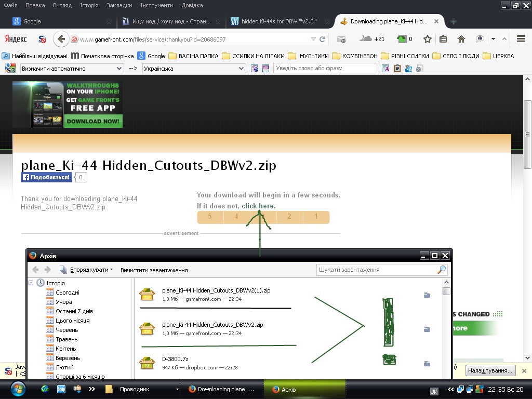This screenshot has height=399, width=532.
Task: Open the source language dropdown Визначити автоматично
Action: [72, 69]
